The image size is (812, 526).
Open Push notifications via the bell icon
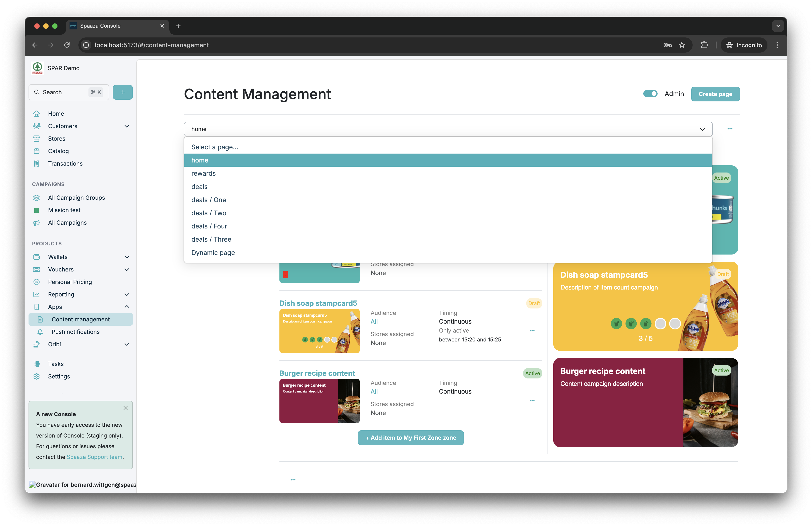point(40,332)
